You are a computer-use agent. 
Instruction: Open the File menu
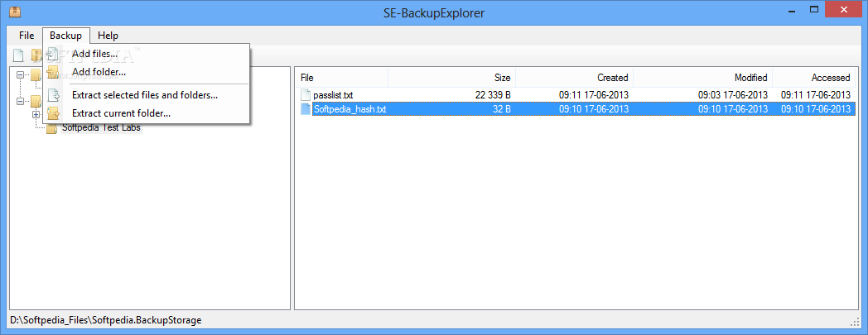coord(27,36)
